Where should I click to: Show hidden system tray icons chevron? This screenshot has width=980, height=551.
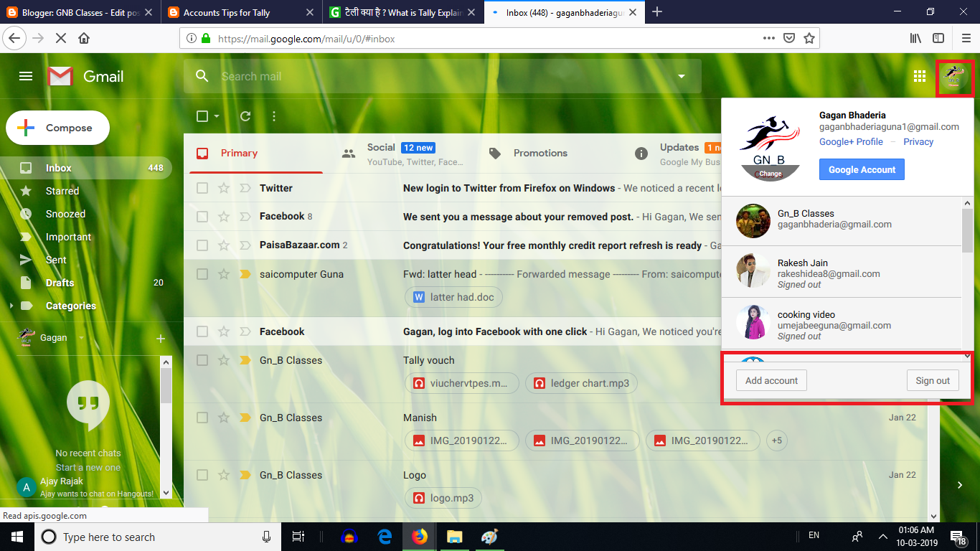[x=882, y=537]
